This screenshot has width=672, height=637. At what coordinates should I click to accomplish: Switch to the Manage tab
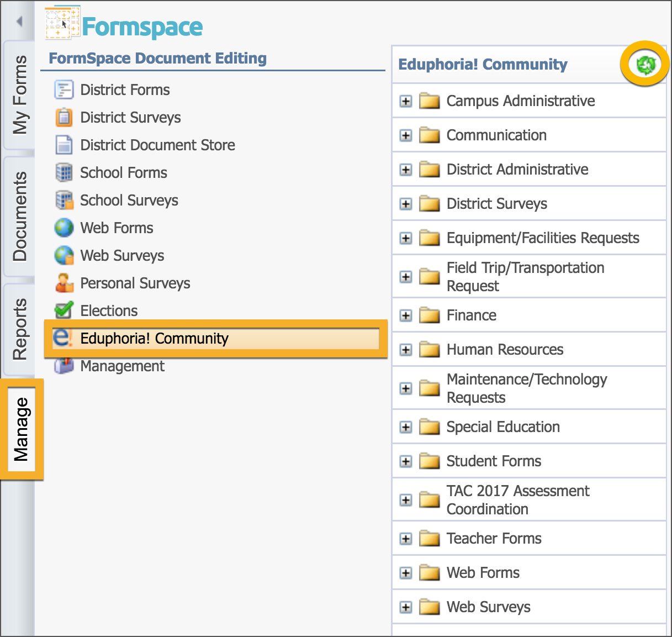pos(22,429)
